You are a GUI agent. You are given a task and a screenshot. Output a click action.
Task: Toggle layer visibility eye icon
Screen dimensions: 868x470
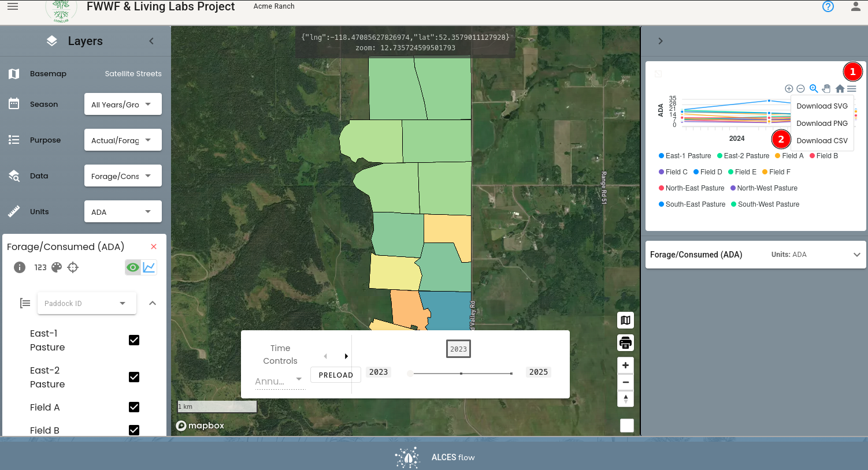[x=133, y=267]
